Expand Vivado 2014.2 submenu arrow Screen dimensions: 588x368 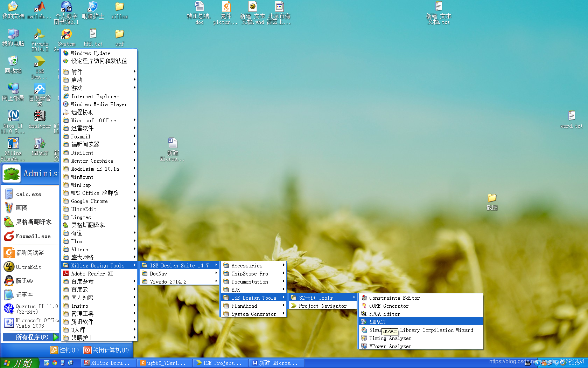coord(216,281)
